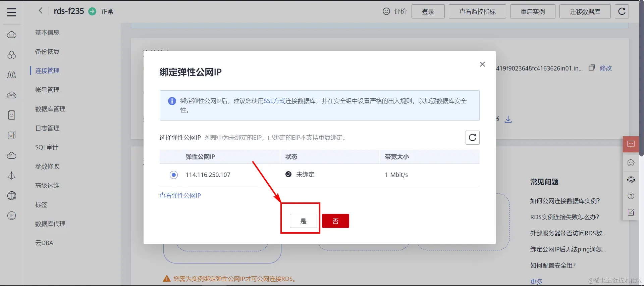
Task: Open 参数修改 in the side menu
Action: pos(47,166)
